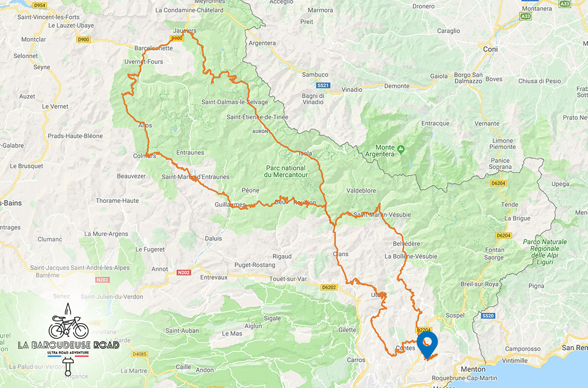Click the Parc national du Mercantour label
The image size is (588, 388).
coord(286,171)
